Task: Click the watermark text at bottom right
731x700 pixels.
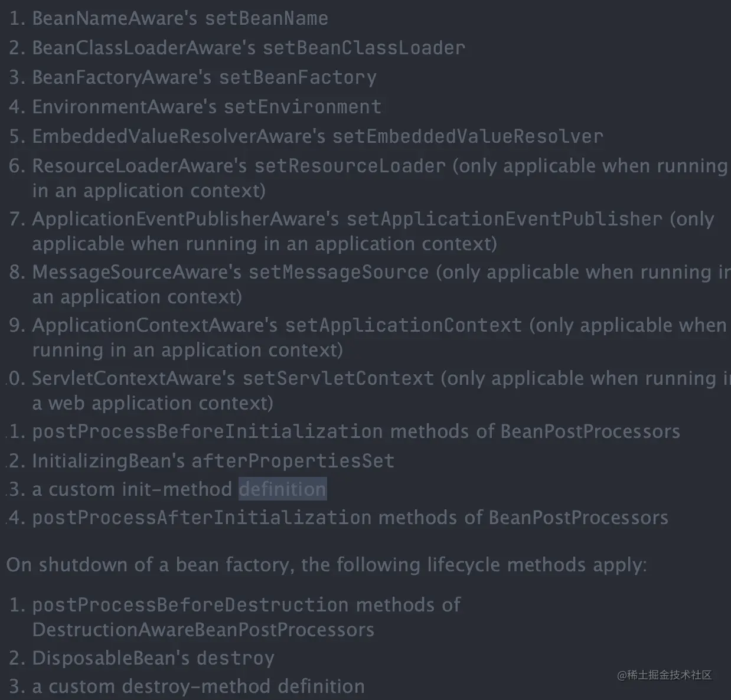Action: click(x=664, y=675)
